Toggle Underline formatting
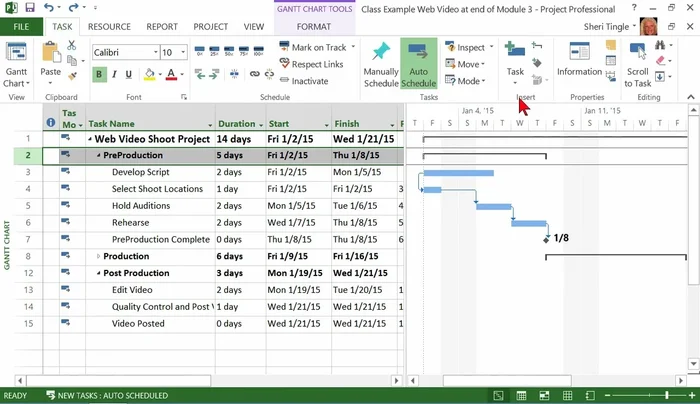This screenshot has height=404, width=700. [129, 75]
